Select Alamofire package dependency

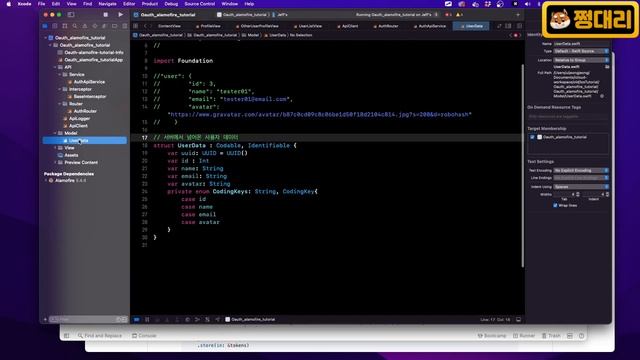(x=70, y=180)
